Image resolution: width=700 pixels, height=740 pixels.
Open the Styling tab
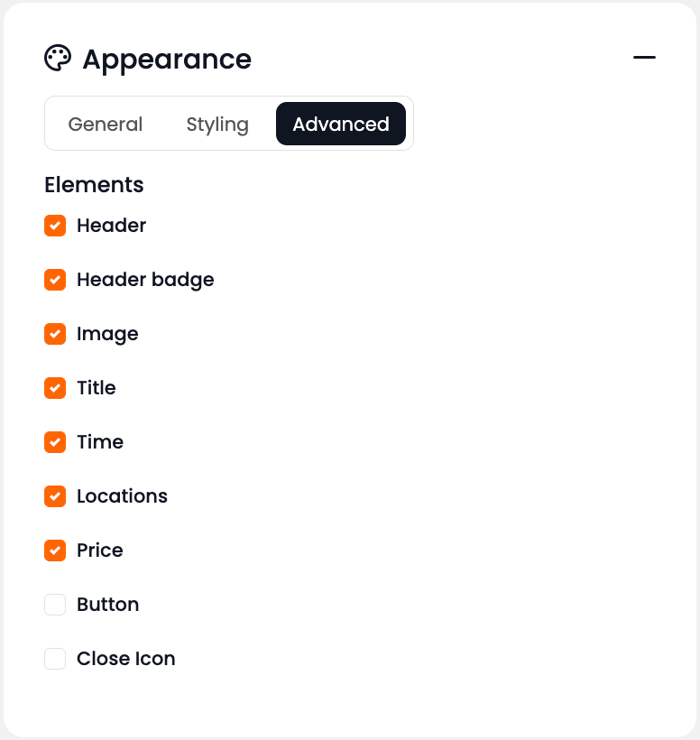(217, 125)
